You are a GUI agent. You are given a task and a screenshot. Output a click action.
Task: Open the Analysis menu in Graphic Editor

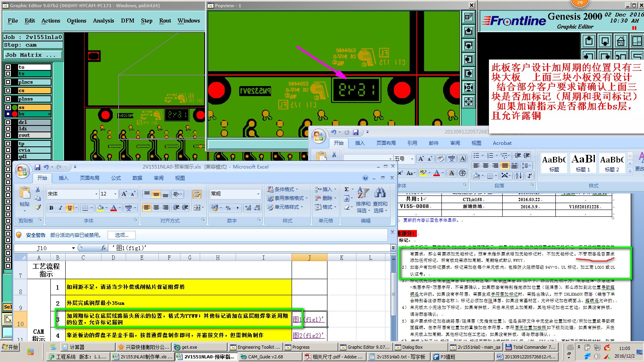(x=104, y=21)
